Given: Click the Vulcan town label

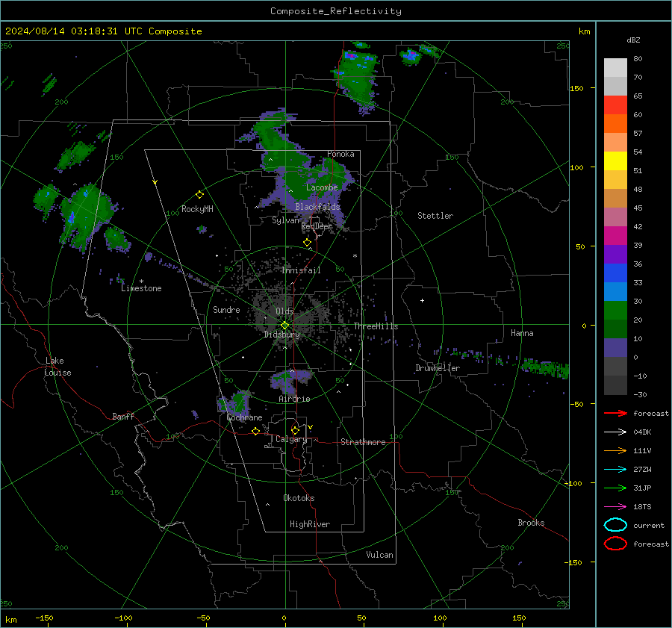Looking at the screenshot, I should pos(379,555).
